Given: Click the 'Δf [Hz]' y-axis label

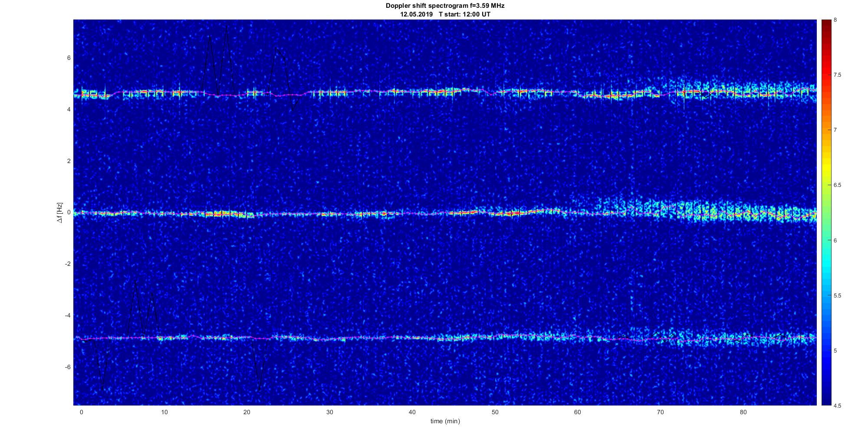Looking at the screenshot, I should tap(59, 213).
